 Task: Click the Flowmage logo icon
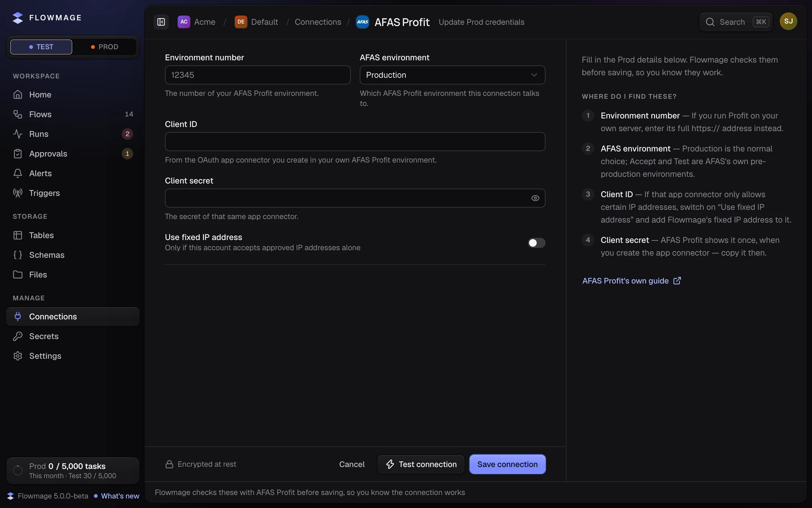point(18,18)
